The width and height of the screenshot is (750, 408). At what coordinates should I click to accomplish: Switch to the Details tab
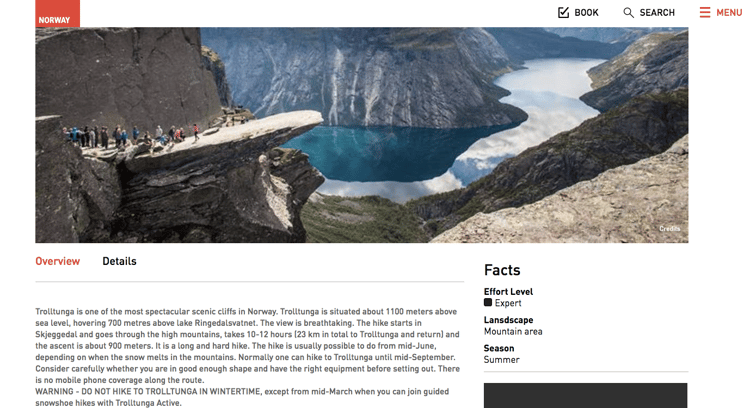coord(120,261)
